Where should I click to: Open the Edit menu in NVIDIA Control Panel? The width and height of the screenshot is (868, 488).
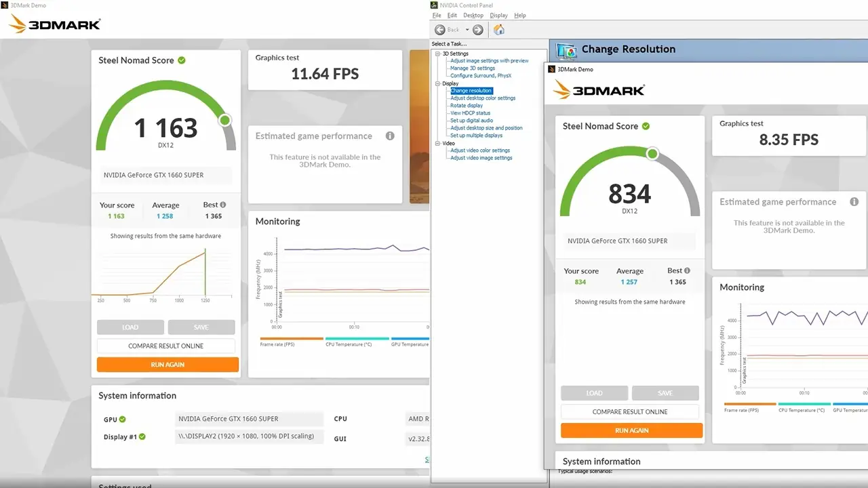pos(452,16)
